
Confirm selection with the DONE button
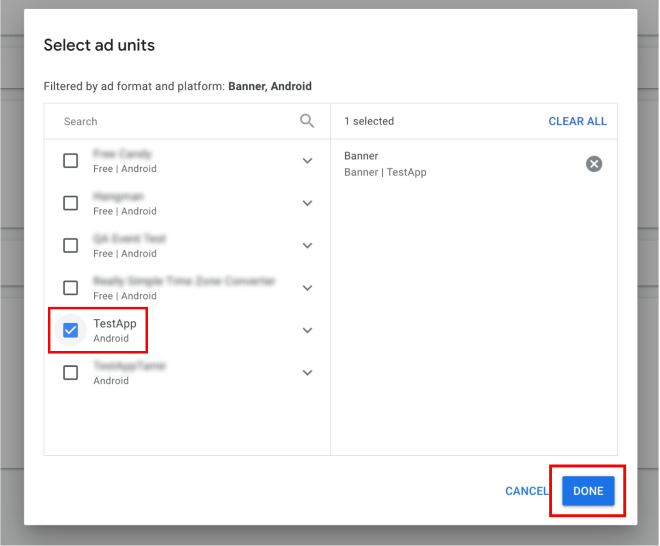coord(588,491)
